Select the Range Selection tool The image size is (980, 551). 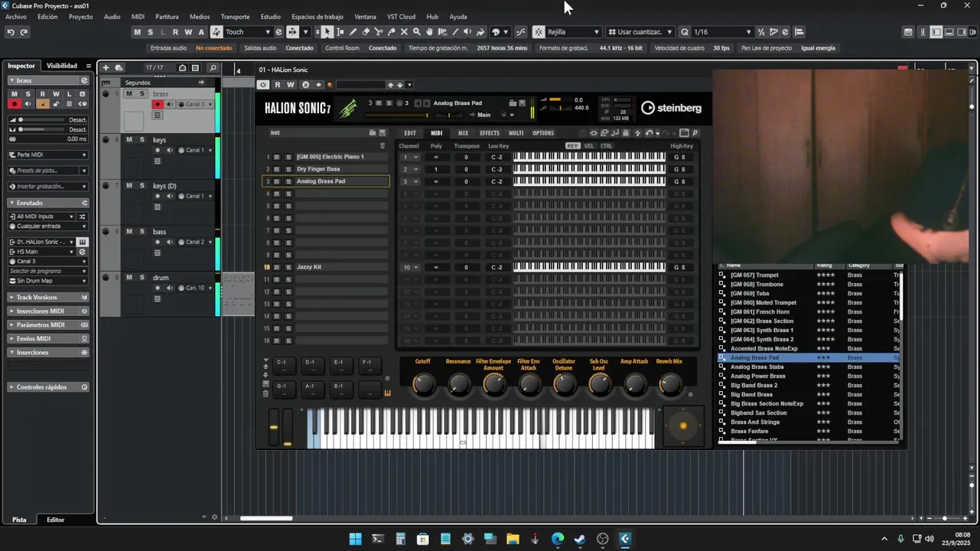340,32
